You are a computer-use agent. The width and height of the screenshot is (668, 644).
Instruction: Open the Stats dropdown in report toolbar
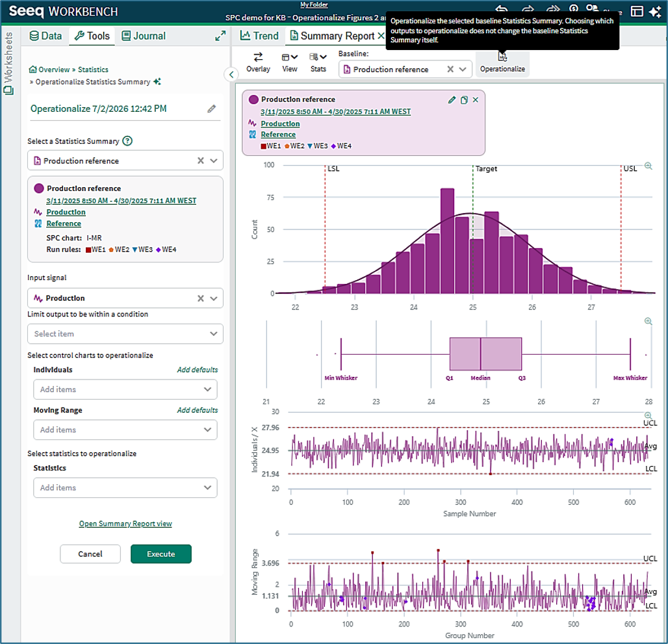tap(318, 62)
